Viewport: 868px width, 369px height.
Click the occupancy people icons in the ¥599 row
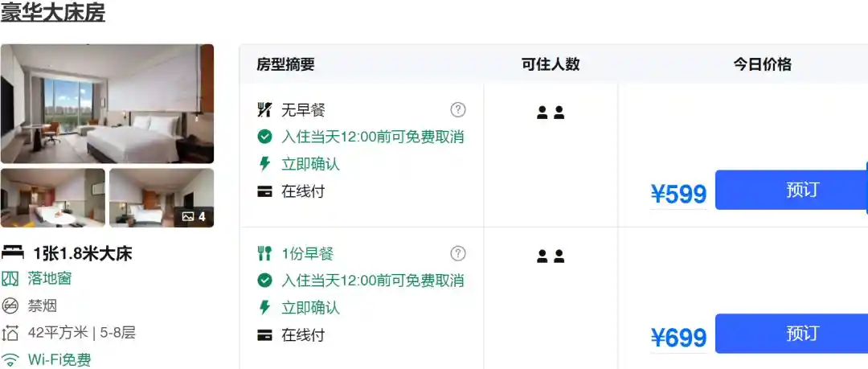(x=551, y=113)
